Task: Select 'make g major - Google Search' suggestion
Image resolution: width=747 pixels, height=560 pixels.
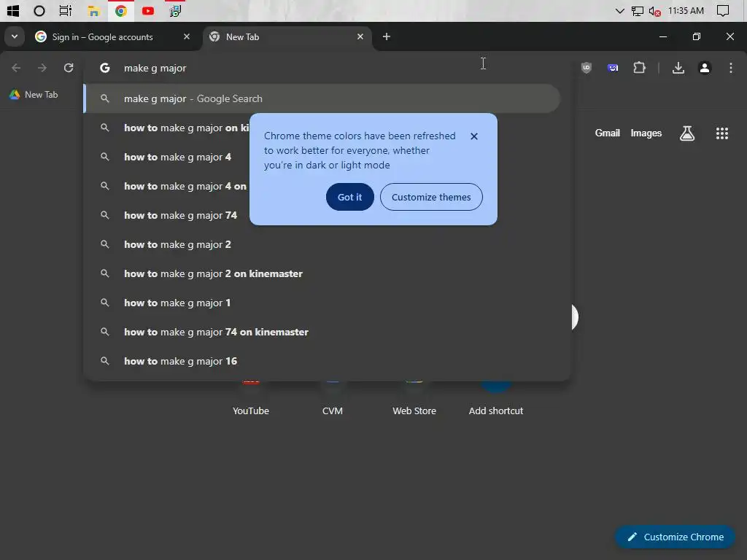Action: (x=322, y=98)
